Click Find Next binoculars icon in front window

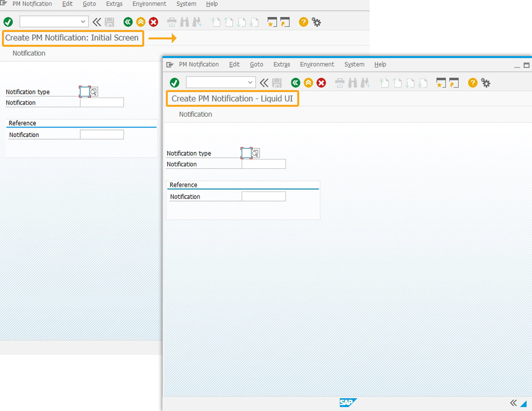pos(366,83)
